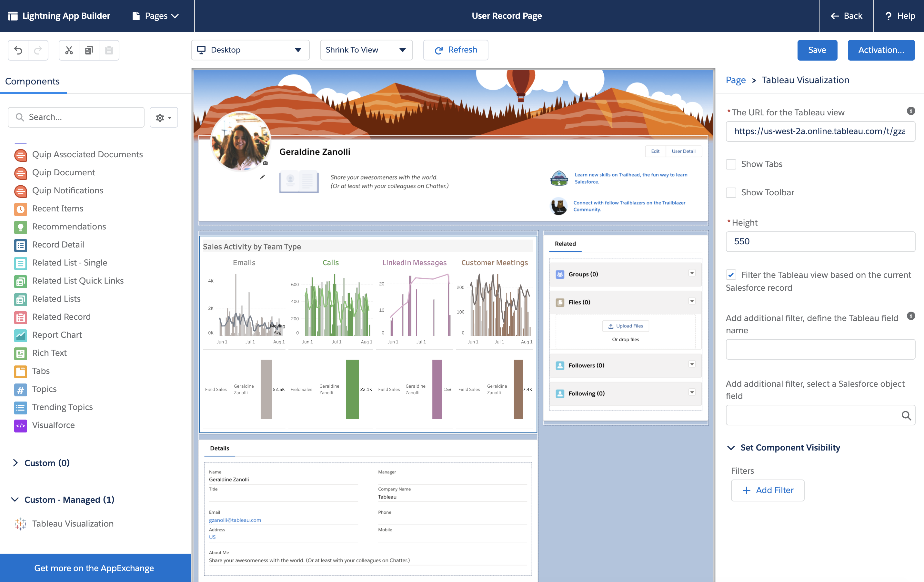Enable the Show Tabs checkbox

pos(731,164)
